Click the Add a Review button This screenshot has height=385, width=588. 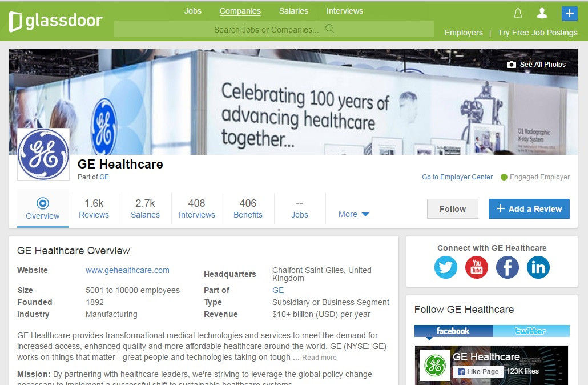click(529, 209)
